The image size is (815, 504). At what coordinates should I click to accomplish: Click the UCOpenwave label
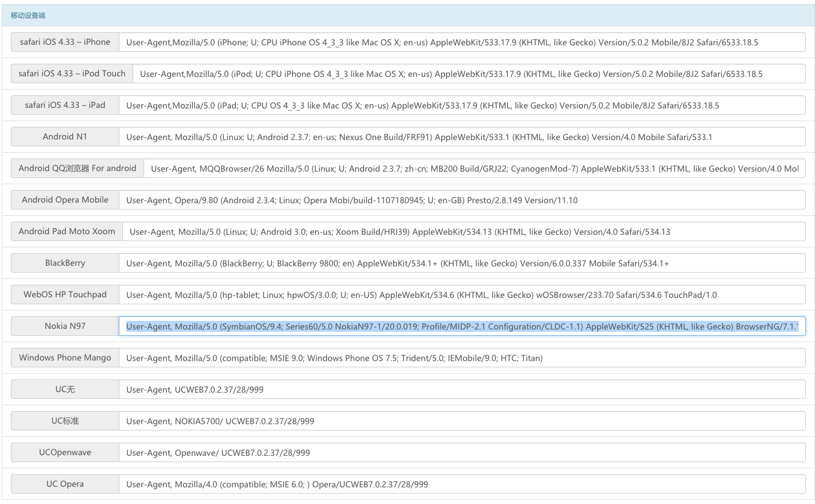(65, 452)
